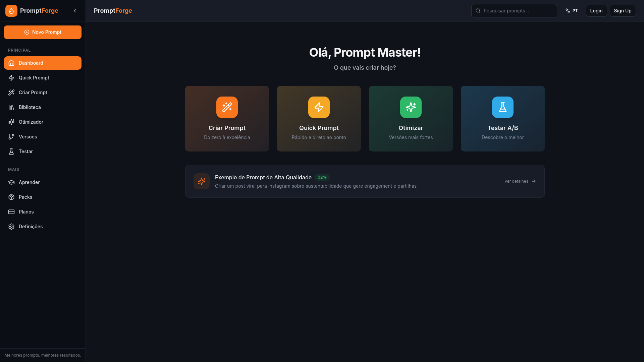Open Quick Prompt in the sidebar
Image resolution: width=644 pixels, height=362 pixels.
[x=43, y=78]
